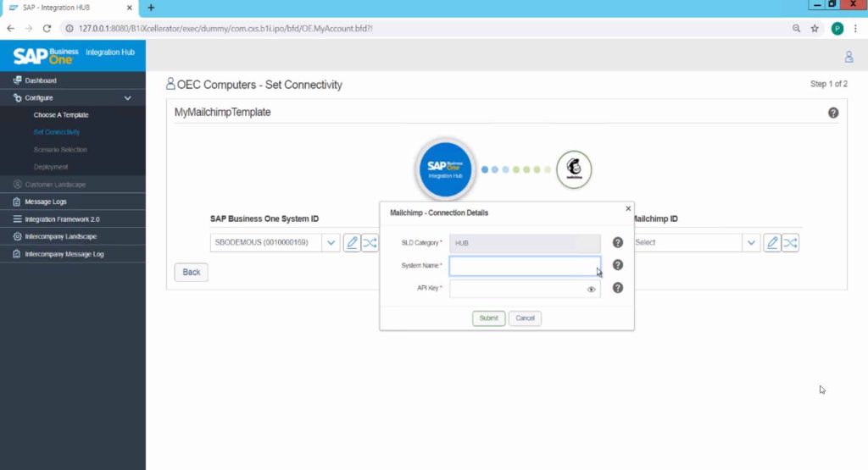This screenshot has height=470, width=868.
Task: Click the Dashboard icon in sidebar
Action: tap(17, 80)
